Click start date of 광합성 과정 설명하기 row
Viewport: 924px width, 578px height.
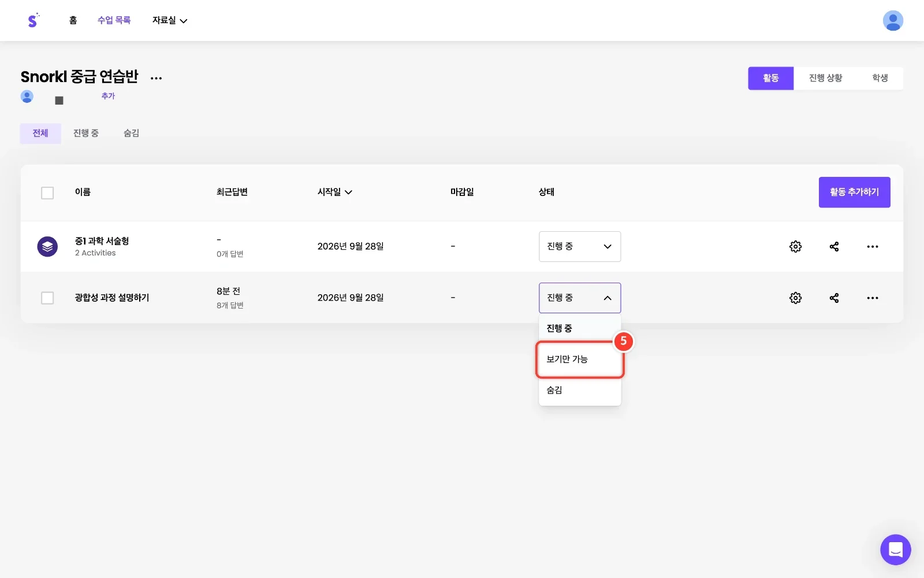click(x=351, y=298)
